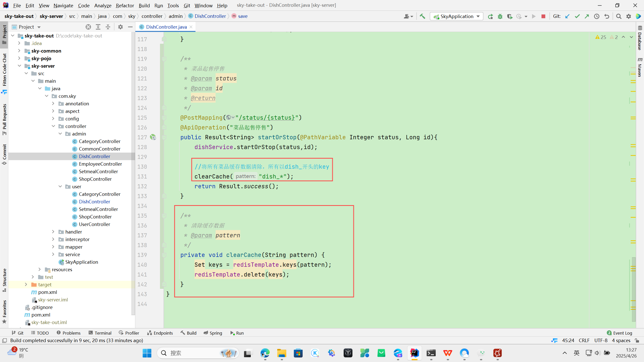This screenshot has height=362, width=644.
Task: Switch to the Terminal tab
Action: [100, 333]
